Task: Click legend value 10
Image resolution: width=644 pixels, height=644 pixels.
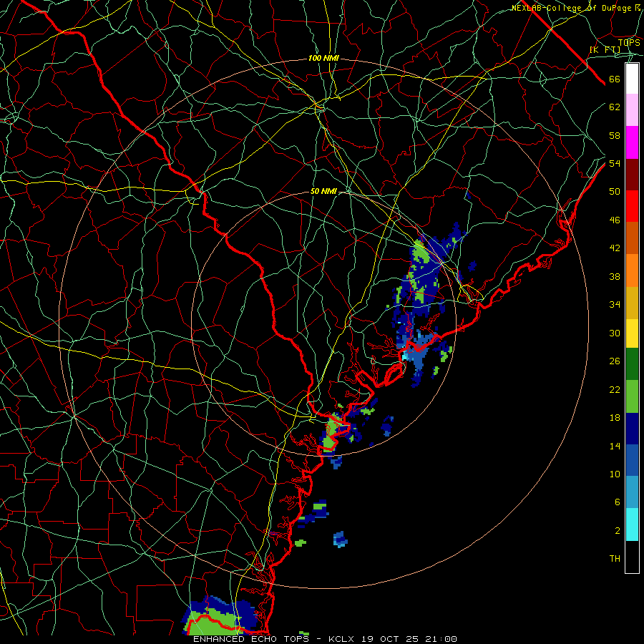Action: [x=615, y=474]
